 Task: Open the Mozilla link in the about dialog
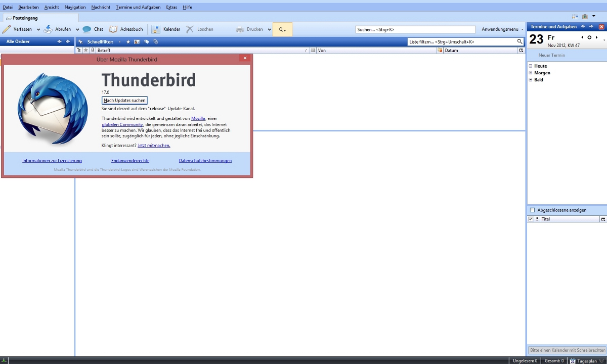tap(198, 118)
